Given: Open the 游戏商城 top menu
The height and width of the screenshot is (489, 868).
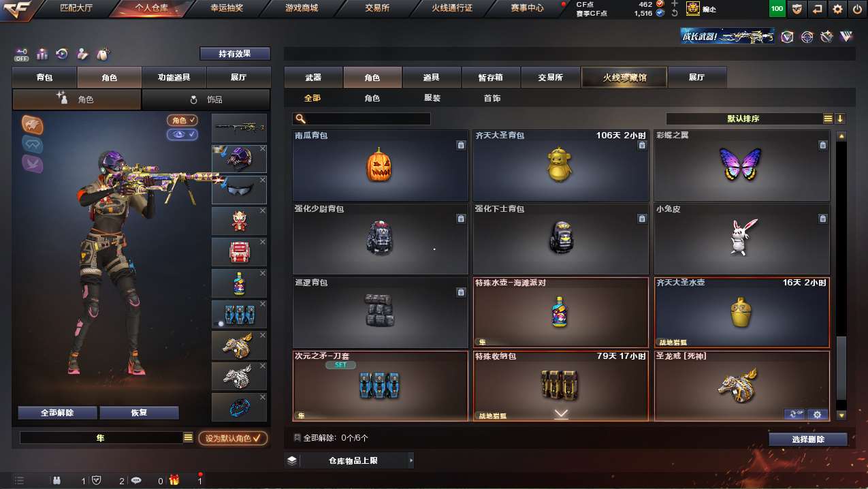Looking at the screenshot, I should (302, 8).
